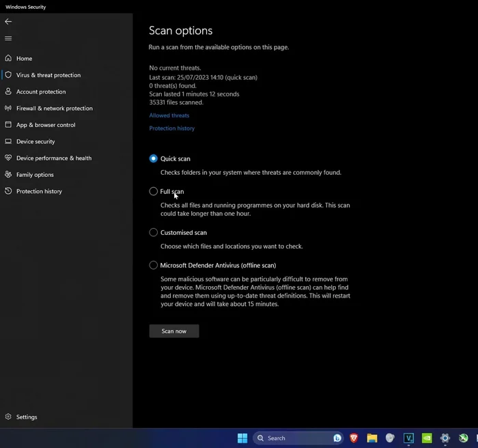Open the green globe app in taskbar
Screen dimensions: 478x448
(464, 438)
